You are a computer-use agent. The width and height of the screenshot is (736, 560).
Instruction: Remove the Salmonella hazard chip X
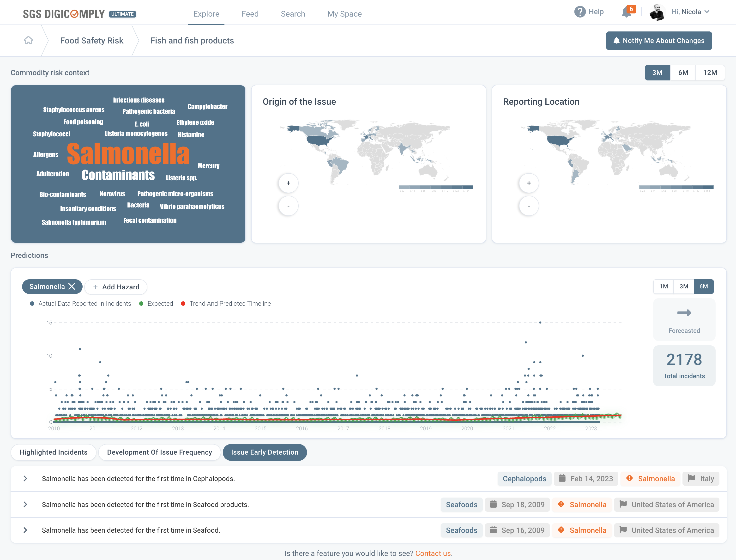click(x=72, y=287)
